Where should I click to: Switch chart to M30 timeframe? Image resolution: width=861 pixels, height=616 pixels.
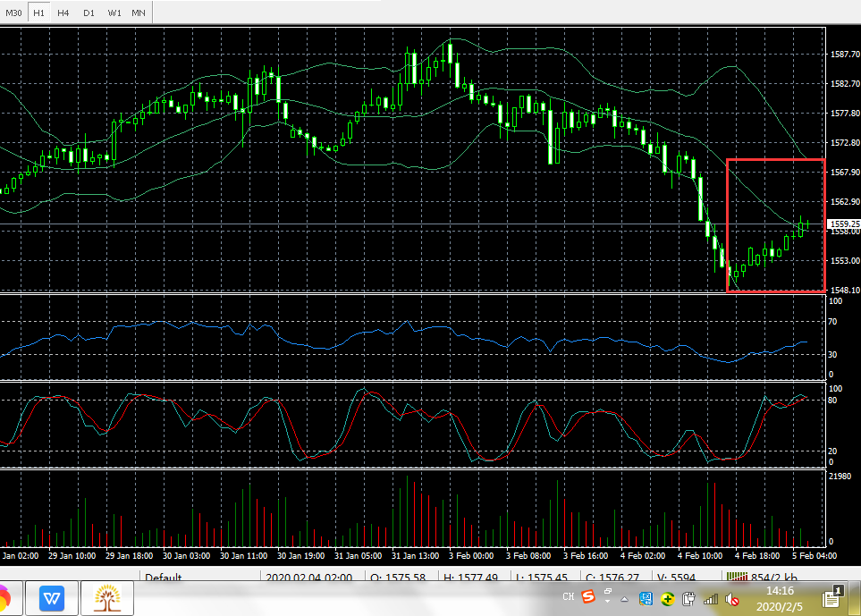coord(13,13)
